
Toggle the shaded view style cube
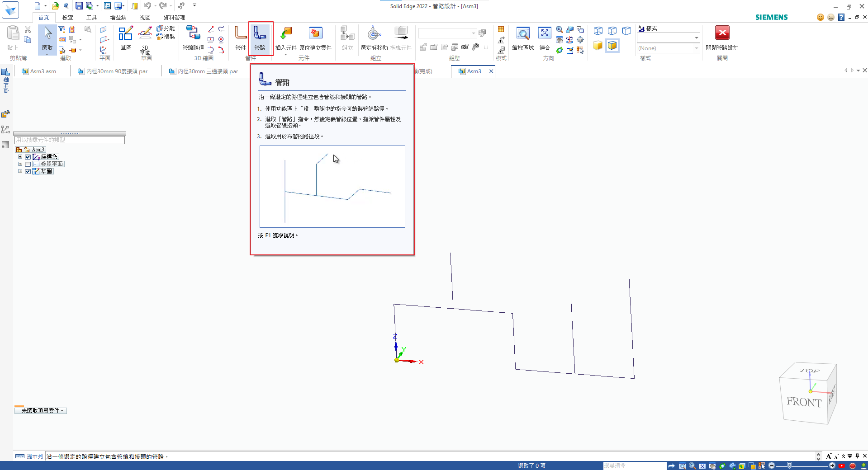598,46
